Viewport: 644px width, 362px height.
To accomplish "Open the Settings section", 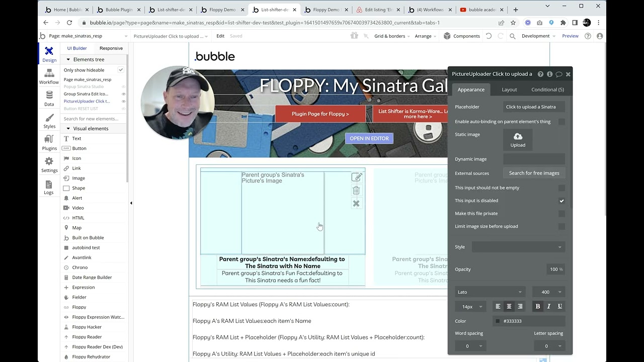I will (49, 165).
